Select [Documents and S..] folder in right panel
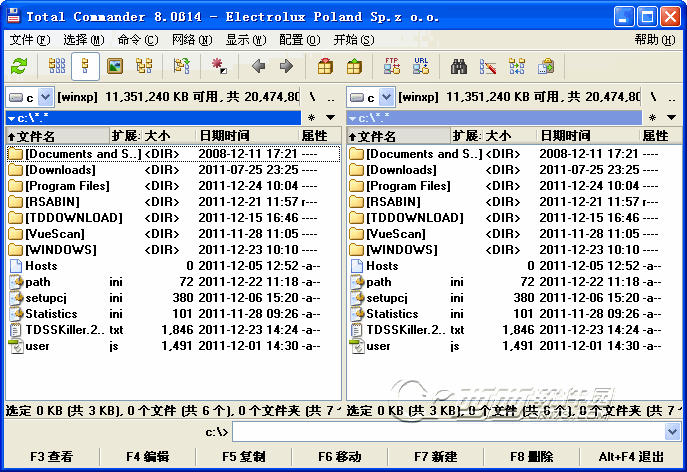Viewport: 687px width, 472px height. pos(514,154)
